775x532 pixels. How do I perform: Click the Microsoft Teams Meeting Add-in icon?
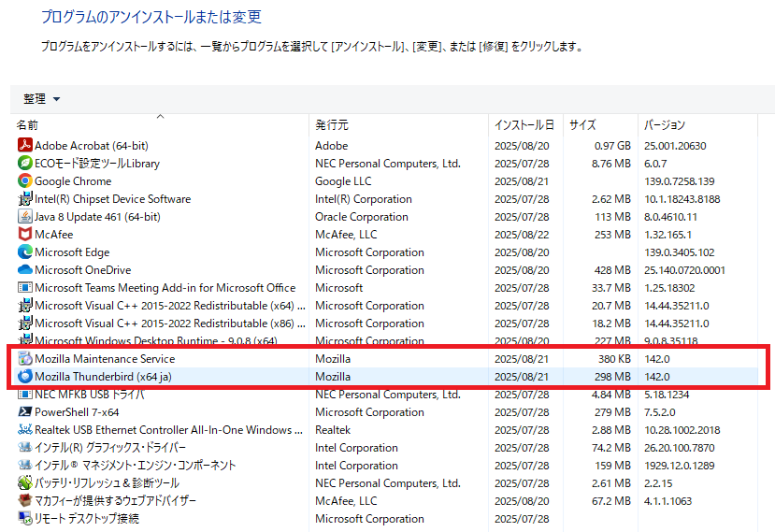tap(25, 288)
